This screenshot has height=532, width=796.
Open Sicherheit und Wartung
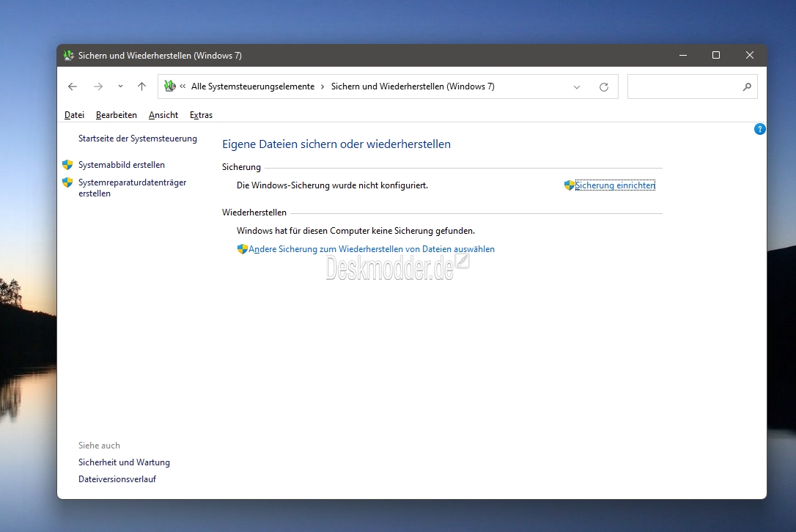(x=124, y=462)
